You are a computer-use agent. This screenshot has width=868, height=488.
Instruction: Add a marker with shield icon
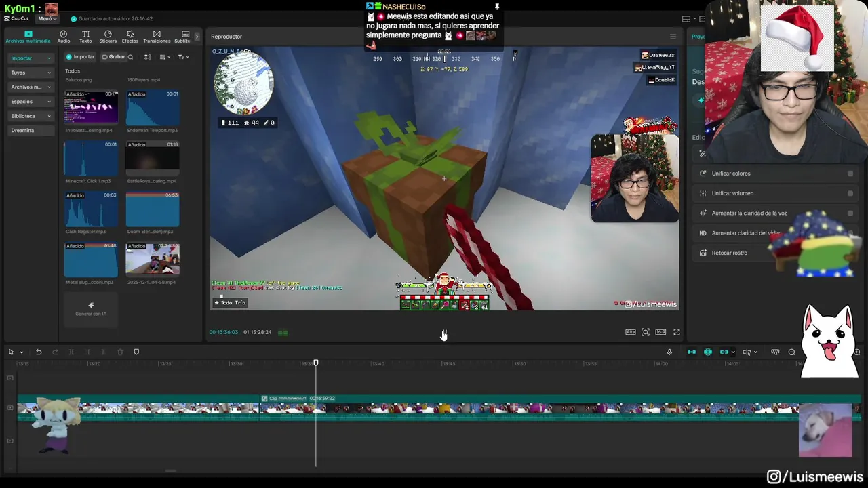point(136,352)
